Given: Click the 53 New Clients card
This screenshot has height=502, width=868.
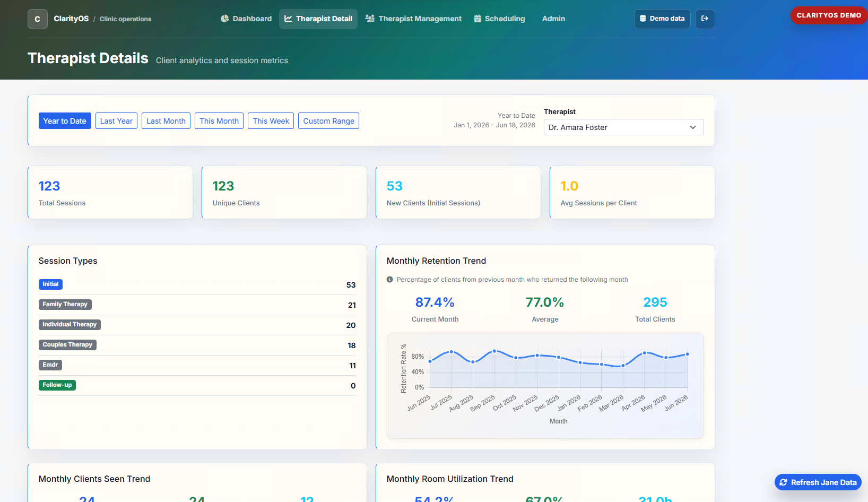Looking at the screenshot, I should [458, 192].
